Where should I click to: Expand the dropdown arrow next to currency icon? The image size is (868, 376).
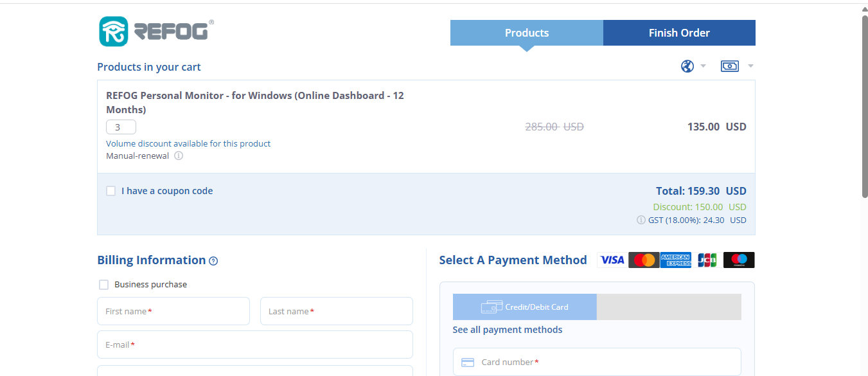[750, 66]
